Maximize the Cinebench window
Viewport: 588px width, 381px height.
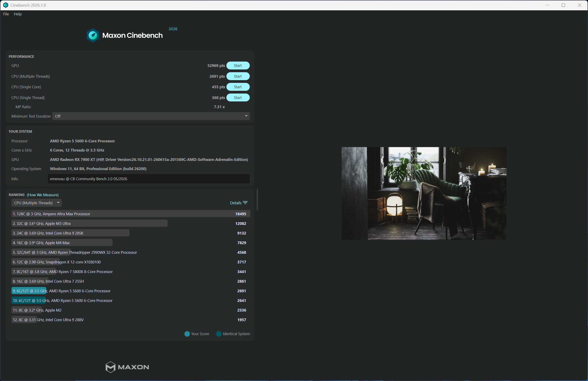[563, 5]
